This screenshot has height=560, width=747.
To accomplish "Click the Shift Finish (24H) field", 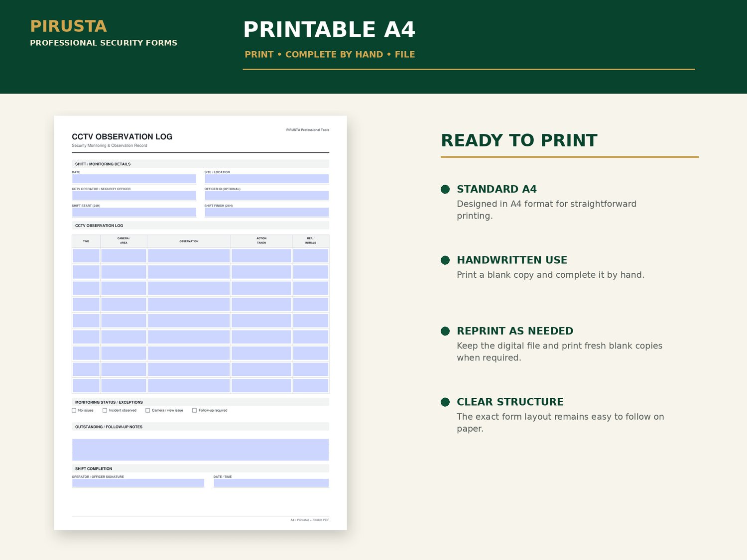I will 266,212.
